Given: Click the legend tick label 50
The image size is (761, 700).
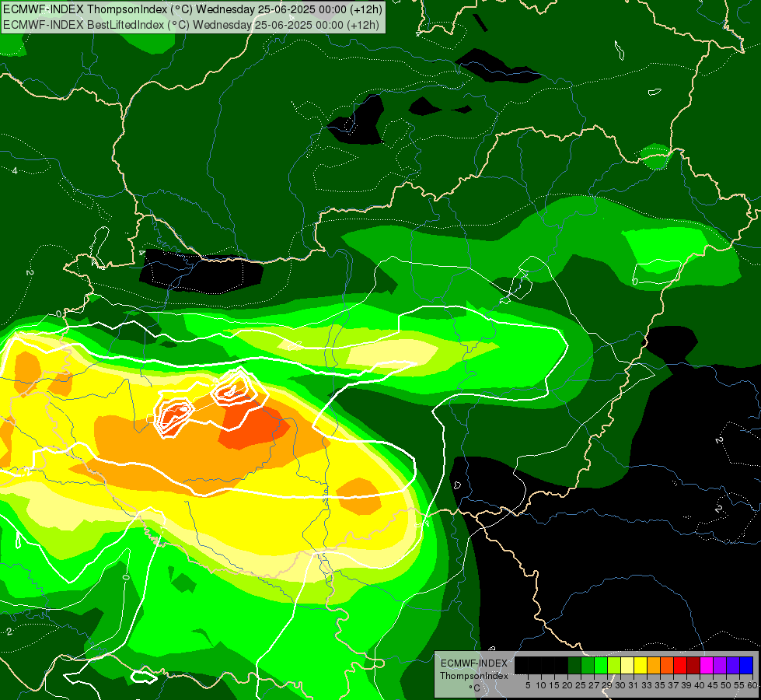Looking at the screenshot, I should tap(727, 685).
